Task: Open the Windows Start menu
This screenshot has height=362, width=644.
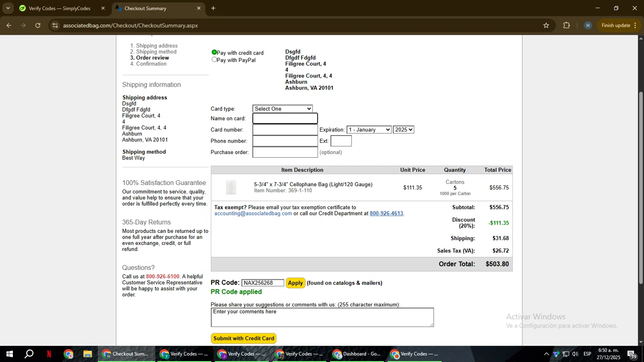Action: (x=9, y=354)
